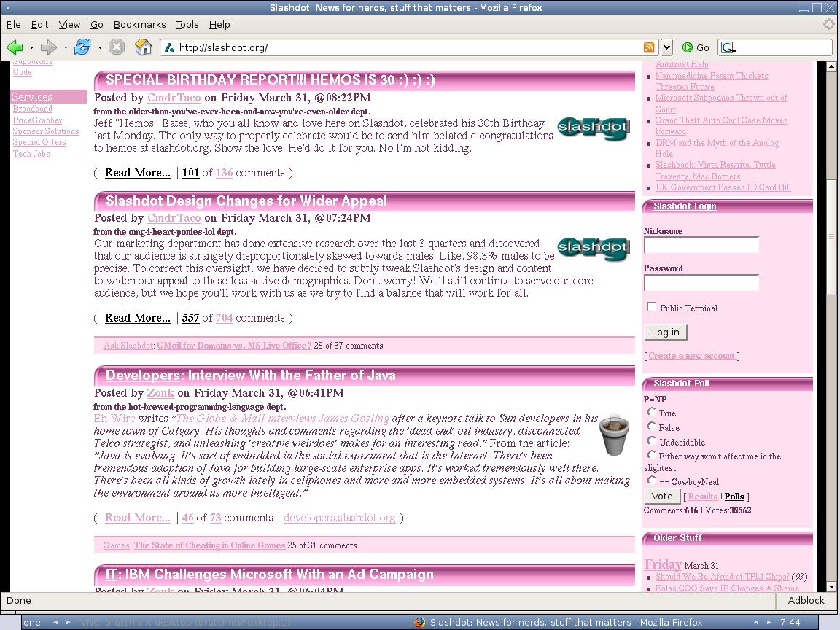Screen dimensions: 840x630
Task: Open the Home page icon
Action: (143, 47)
